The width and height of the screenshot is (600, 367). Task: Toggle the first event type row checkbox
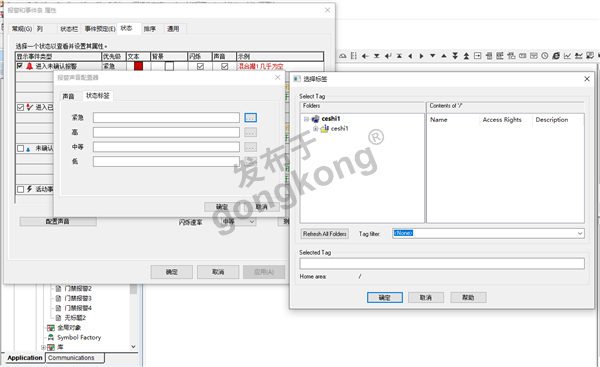click(20, 66)
